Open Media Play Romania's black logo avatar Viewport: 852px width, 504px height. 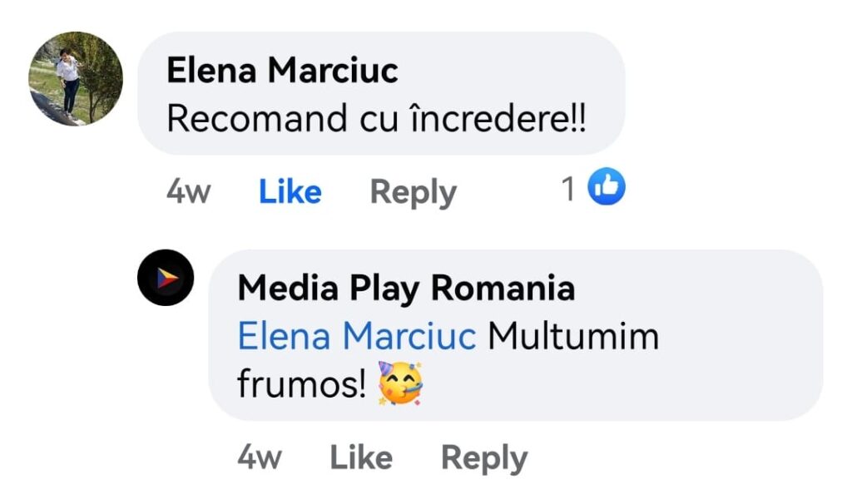pyautogui.click(x=166, y=278)
